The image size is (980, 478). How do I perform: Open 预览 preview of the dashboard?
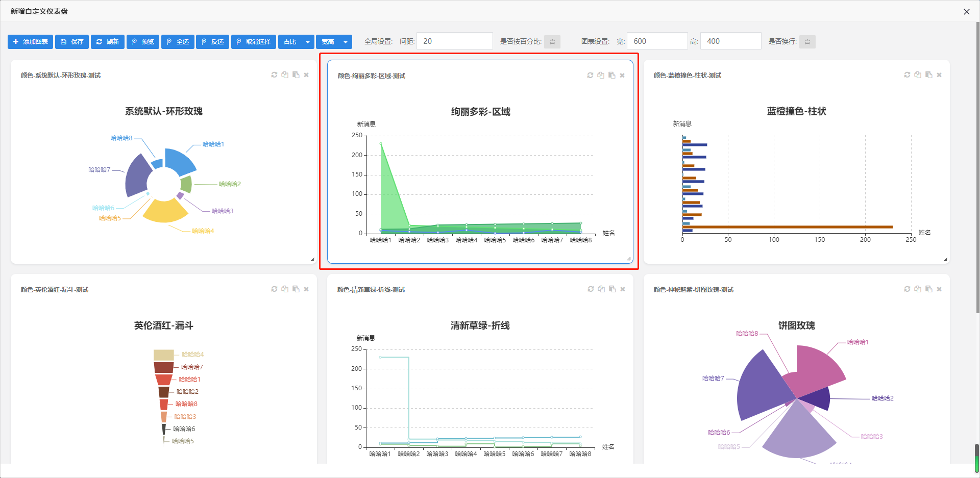[143, 42]
